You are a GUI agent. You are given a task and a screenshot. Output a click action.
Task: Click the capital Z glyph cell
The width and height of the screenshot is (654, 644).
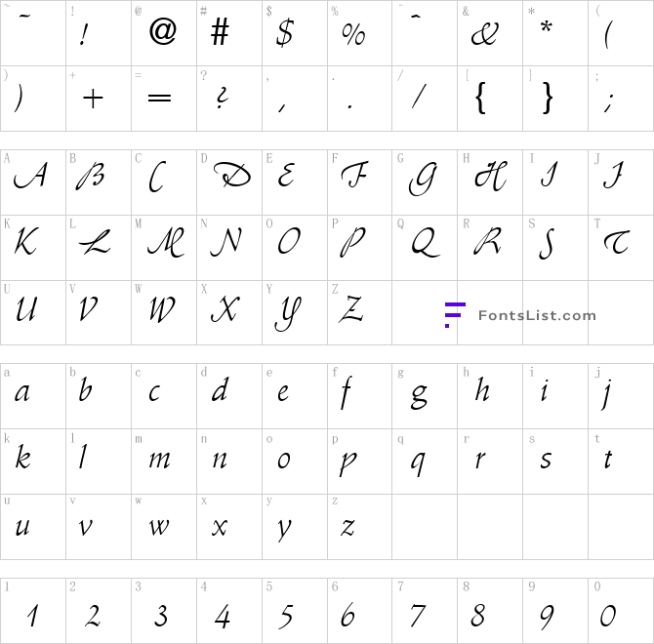click(x=360, y=312)
